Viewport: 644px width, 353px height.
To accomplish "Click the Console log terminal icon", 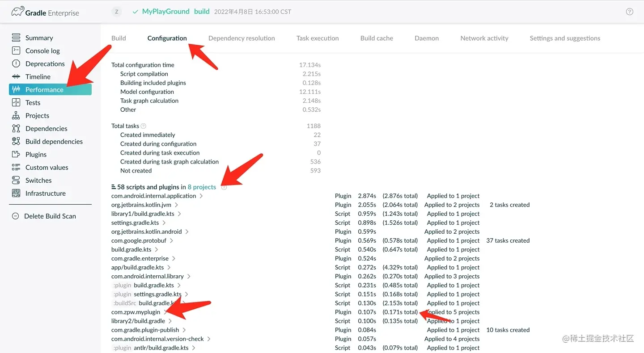I will pyautogui.click(x=16, y=50).
